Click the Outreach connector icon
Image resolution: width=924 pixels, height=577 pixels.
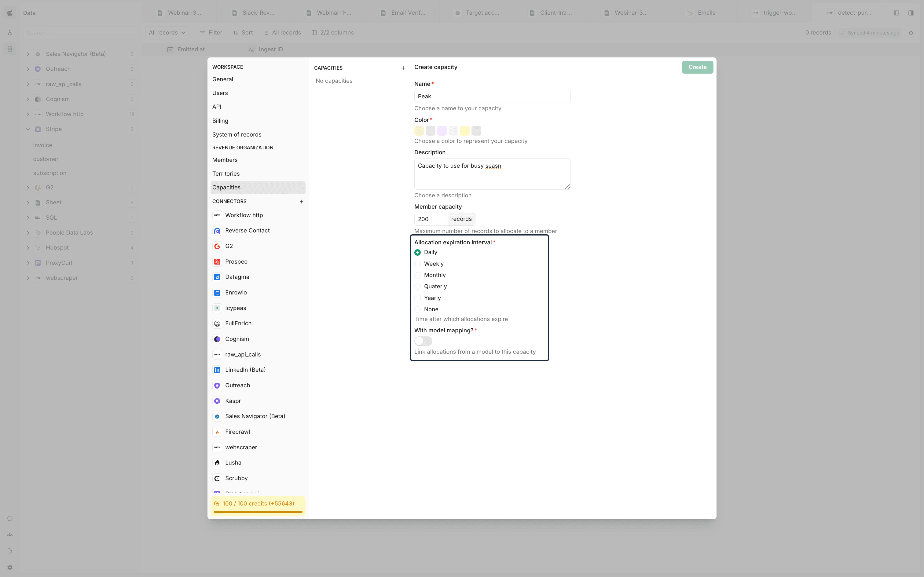217,385
